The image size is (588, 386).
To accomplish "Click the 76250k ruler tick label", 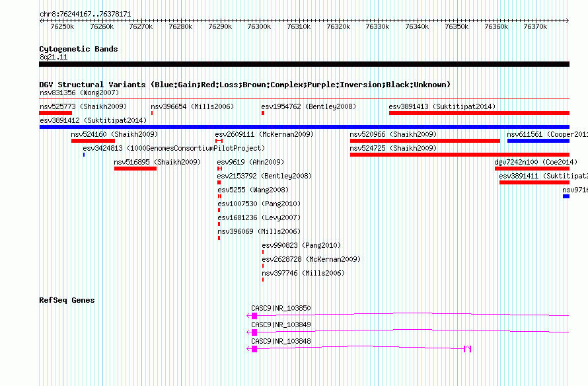I will (62, 26).
